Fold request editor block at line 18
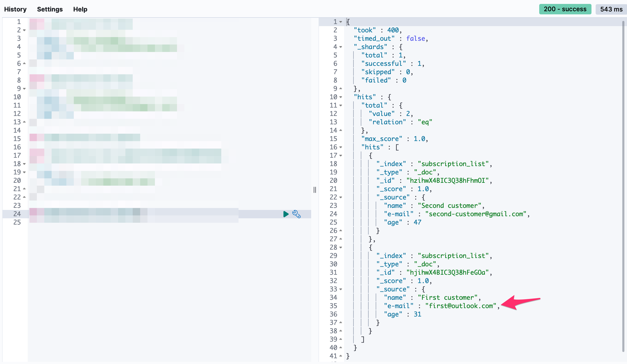Screen dimensions: 627x364 tap(24, 164)
